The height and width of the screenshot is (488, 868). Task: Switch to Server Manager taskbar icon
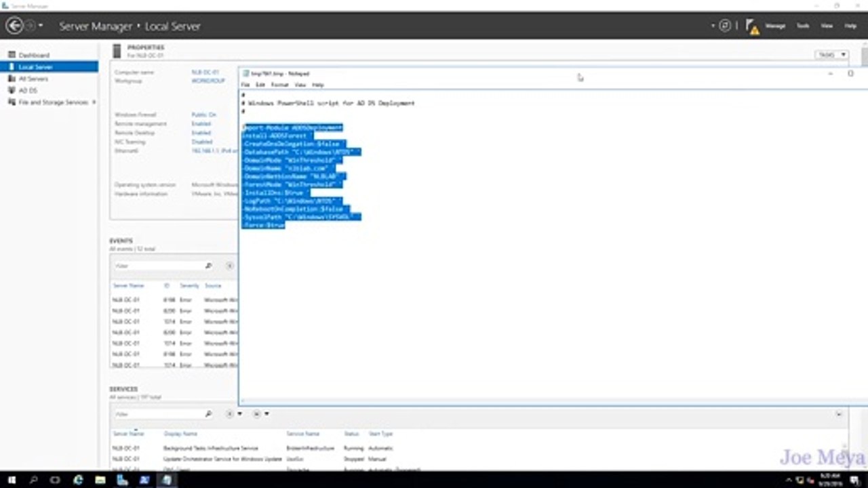(x=123, y=480)
